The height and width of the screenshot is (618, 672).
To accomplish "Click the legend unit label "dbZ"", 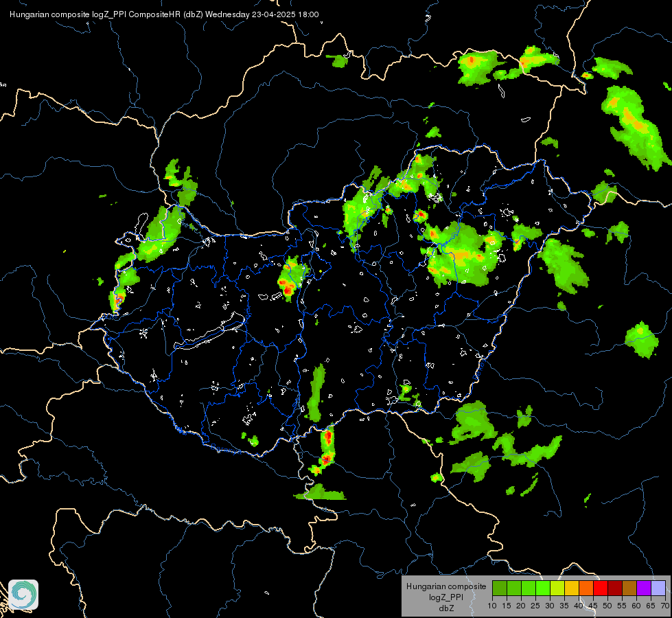I will coord(446,608).
